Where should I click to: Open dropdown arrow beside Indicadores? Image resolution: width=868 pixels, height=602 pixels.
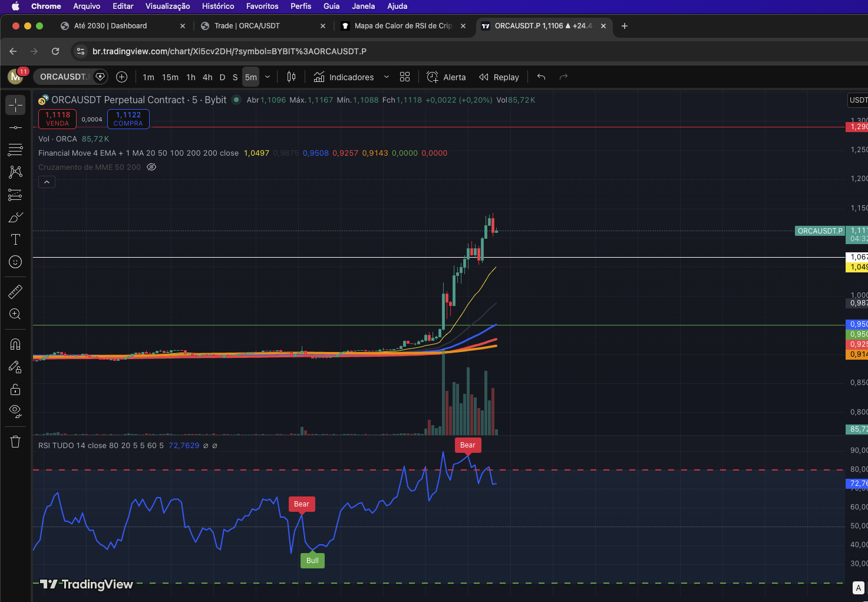(x=387, y=77)
